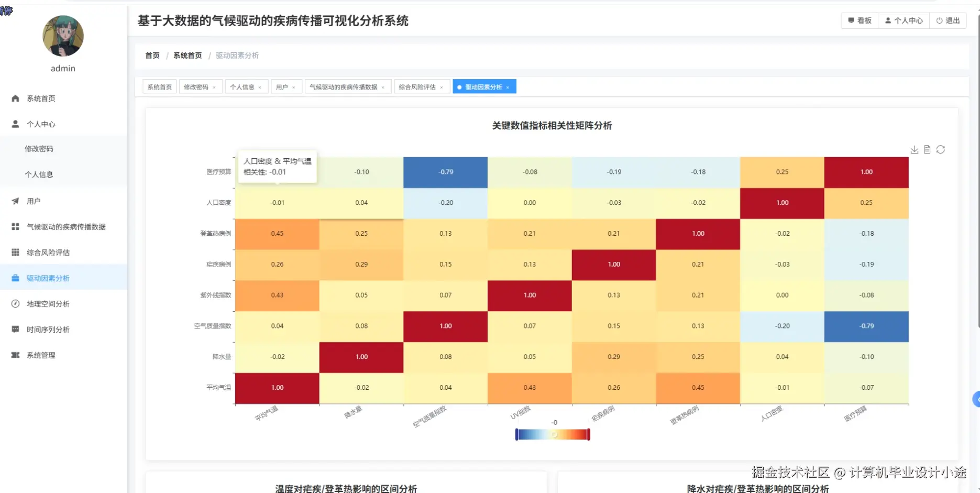980x493 pixels.
Task: Click the send icon beside 用户 in sidebar
Action: (15, 201)
